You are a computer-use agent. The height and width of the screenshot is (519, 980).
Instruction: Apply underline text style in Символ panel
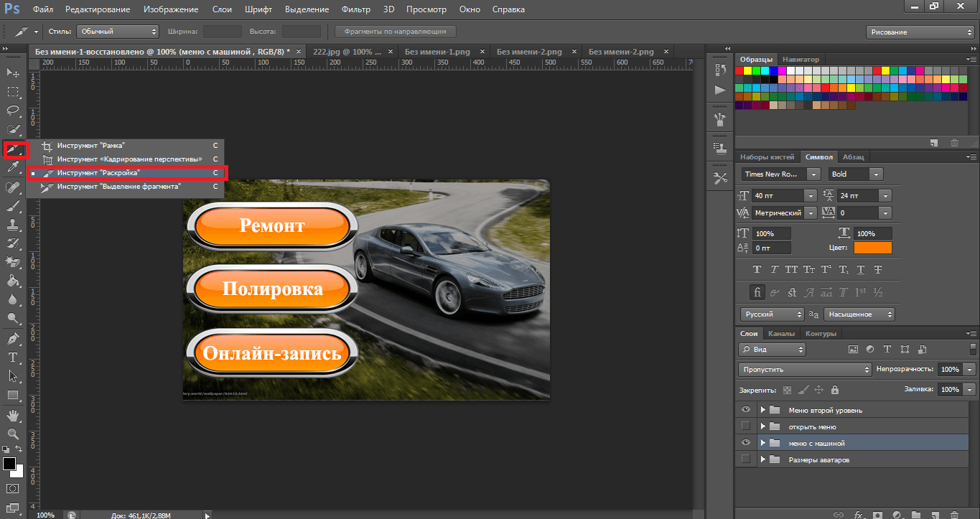point(860,270)
